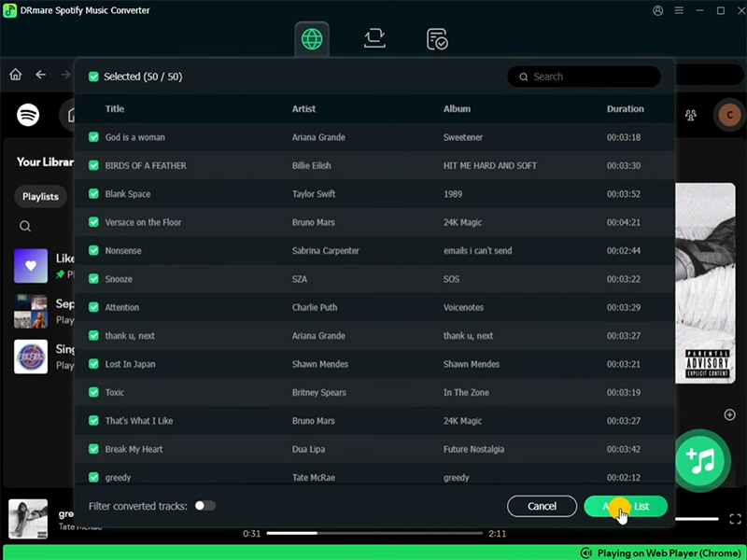This screenshot has width=747, height=560.
Task: Toggle the Selected (50 / 50) select-all checkbox
Action: tap(93, 77)
